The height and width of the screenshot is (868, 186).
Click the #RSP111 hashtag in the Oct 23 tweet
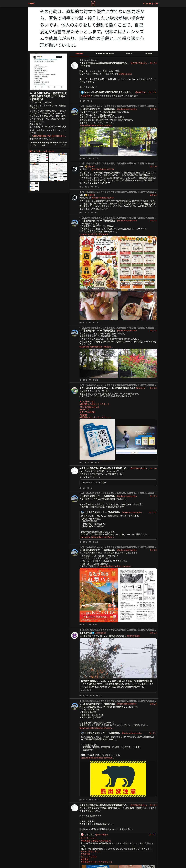point(84,409)
